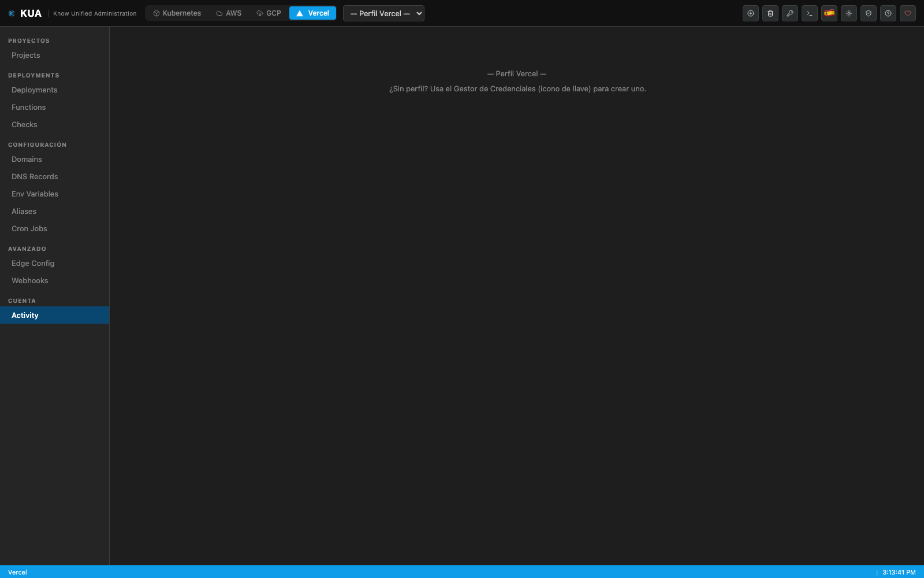Switch to the GCP provider tab
This screenshot has width=924, height=578.
tap(269, 13)
